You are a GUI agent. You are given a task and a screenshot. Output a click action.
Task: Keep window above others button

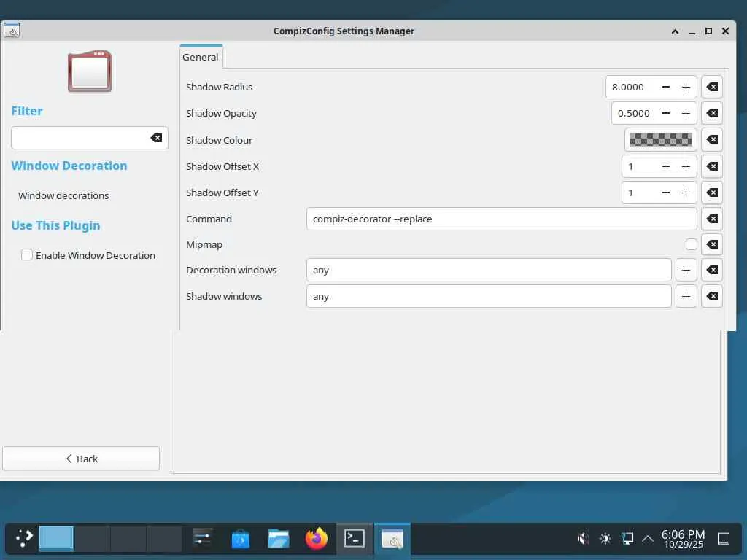pos(675,31)
